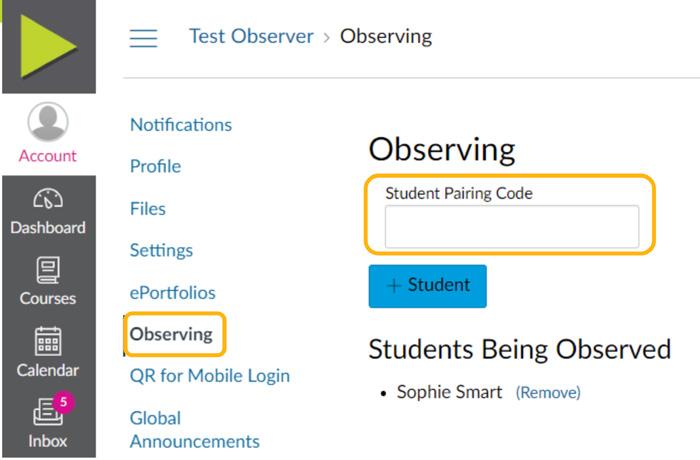The height and width of the screenshot is (460, 700).
Task: Click the Inbox unread badge showing 5
Action: pos(65,401)
